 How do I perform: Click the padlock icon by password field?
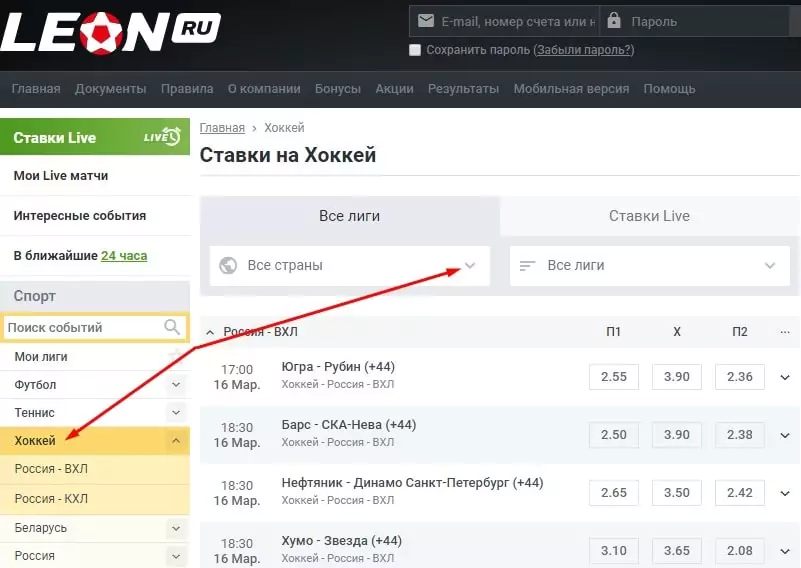click(614, 20)
